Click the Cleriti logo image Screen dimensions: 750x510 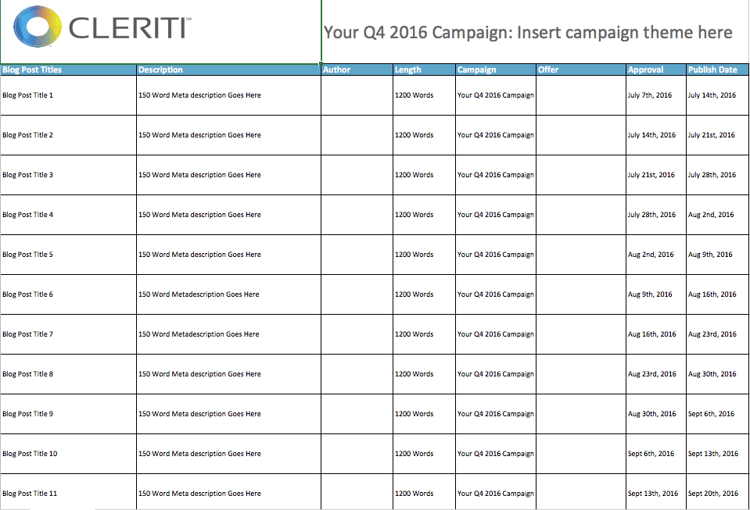102,27
